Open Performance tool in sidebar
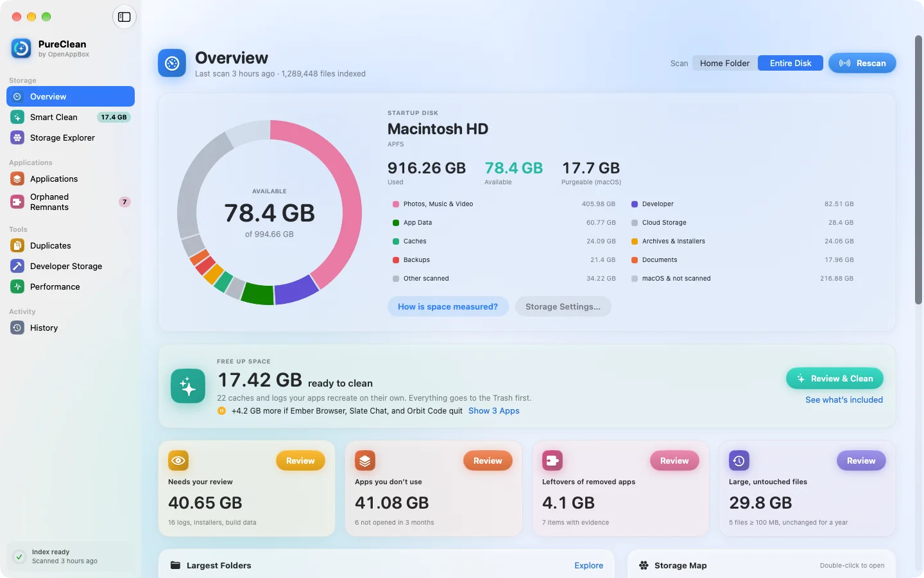Viewport: 924px width, 578px height. tap(71, 286)
